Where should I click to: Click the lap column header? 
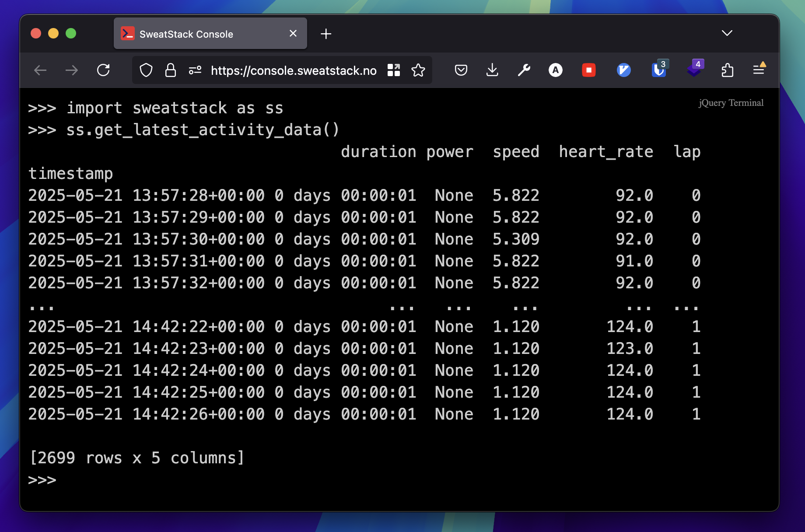click(x=687, y=152)
